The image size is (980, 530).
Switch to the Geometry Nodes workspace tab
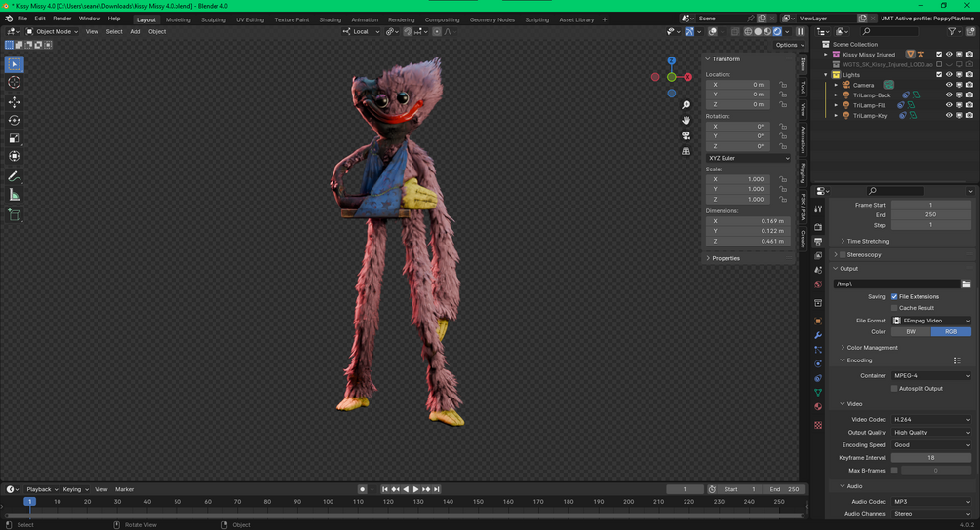coord(491,20)
